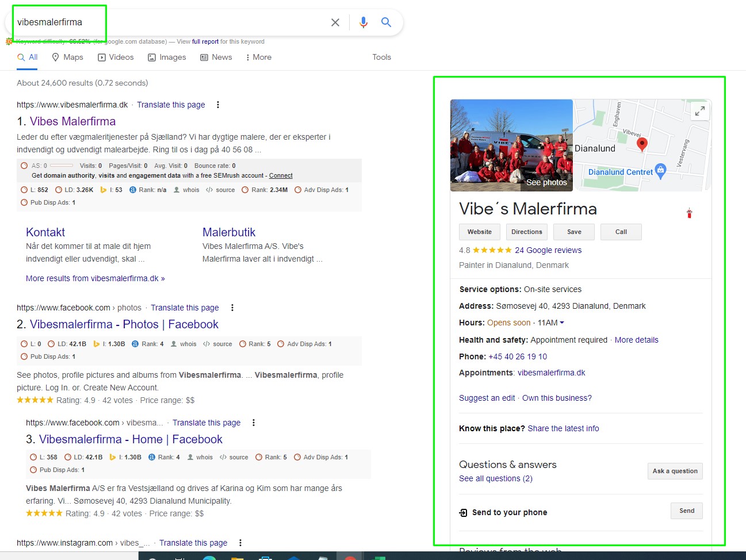746x560 pixels.
Task: Expand the business hours dropdown arrow
Action: [x=562, y=323]
